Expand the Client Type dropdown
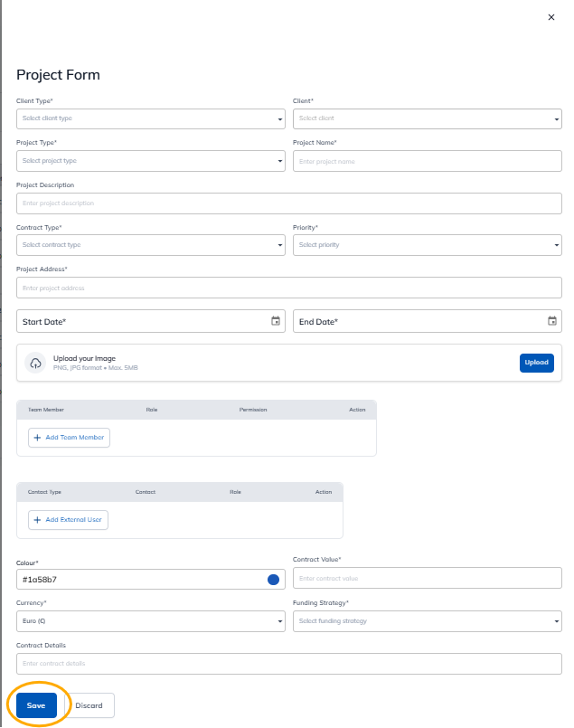The height and width of the screenshot is (728, 574). (x=150, y=118)
